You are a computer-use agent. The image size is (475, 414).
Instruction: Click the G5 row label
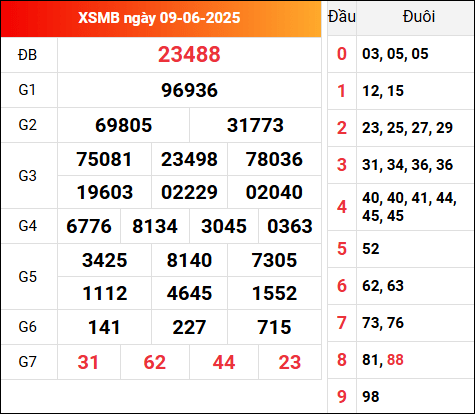click(x=27, y=277)
